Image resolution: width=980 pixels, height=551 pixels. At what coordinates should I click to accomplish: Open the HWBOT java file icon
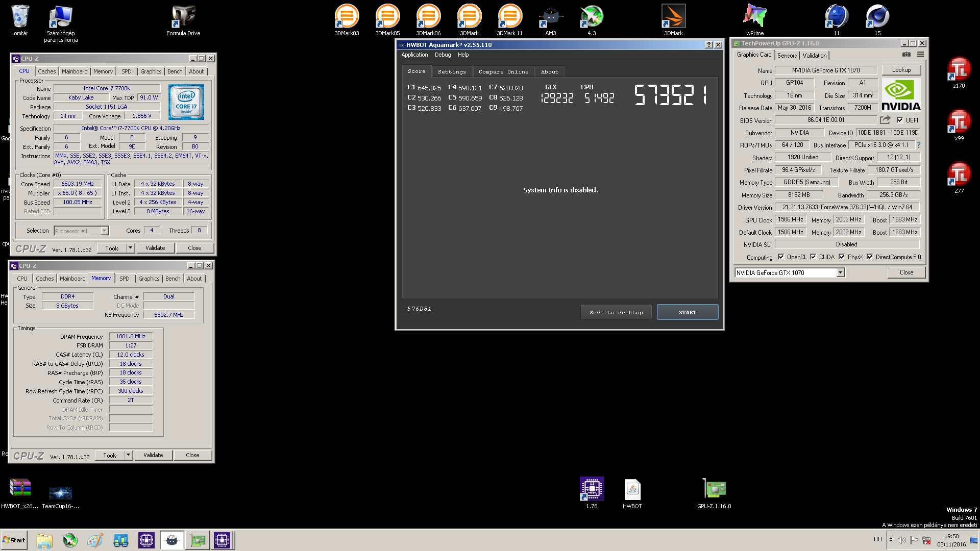click(632, 493)
